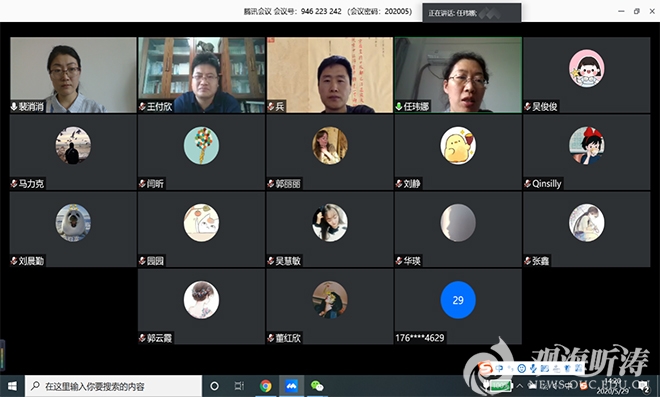The image size is (660, 397).
Task: Click the 176****4629 participant tile
Action: [458, 306]
